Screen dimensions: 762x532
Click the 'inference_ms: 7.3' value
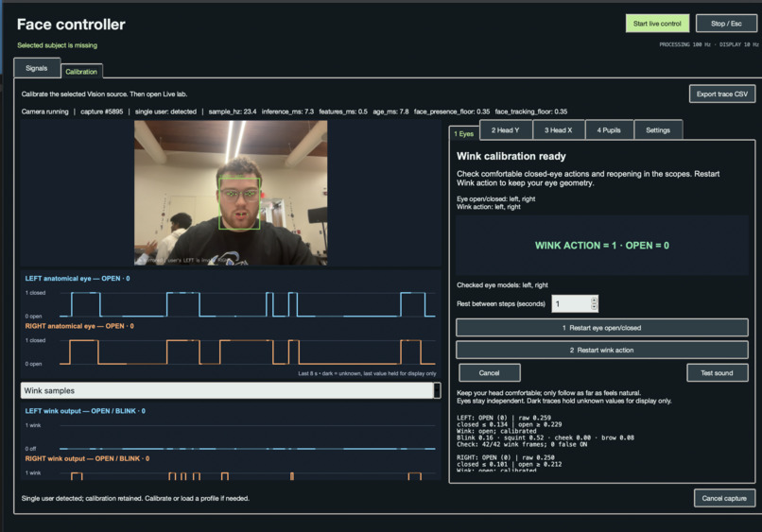287,112
